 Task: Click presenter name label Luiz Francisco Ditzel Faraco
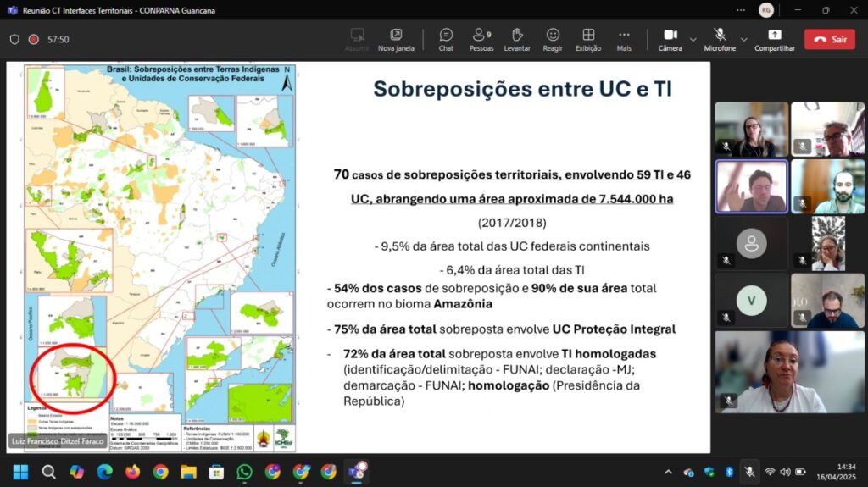[58, 441]
